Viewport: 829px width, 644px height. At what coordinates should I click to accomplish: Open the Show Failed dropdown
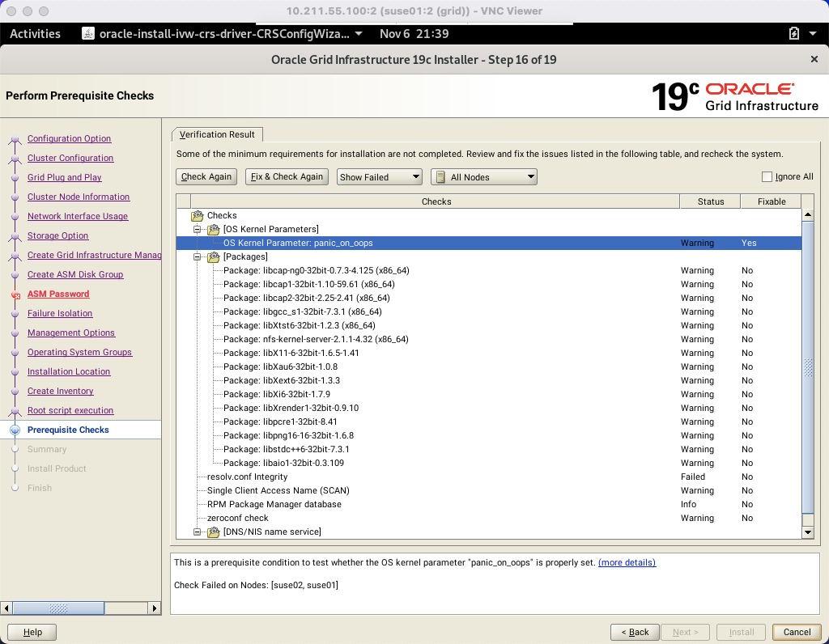click(x=379, y=177)
